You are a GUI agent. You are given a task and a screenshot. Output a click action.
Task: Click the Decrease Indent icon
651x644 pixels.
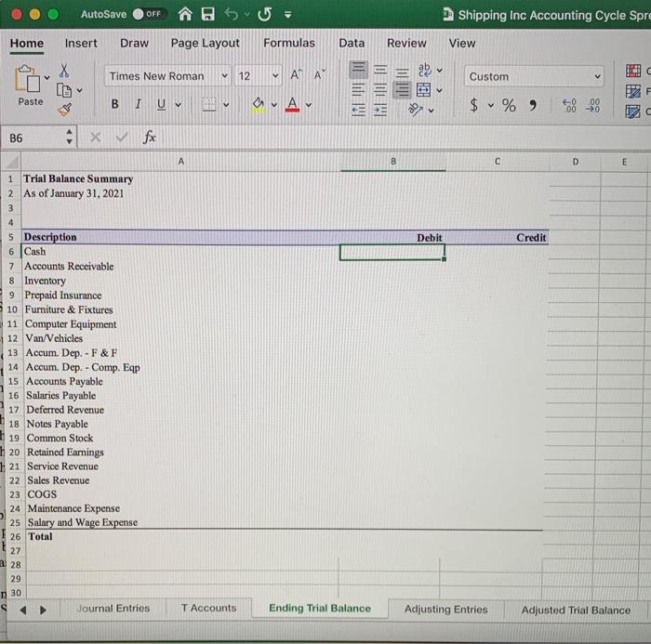pyautogui.click(x=358, y=110)
